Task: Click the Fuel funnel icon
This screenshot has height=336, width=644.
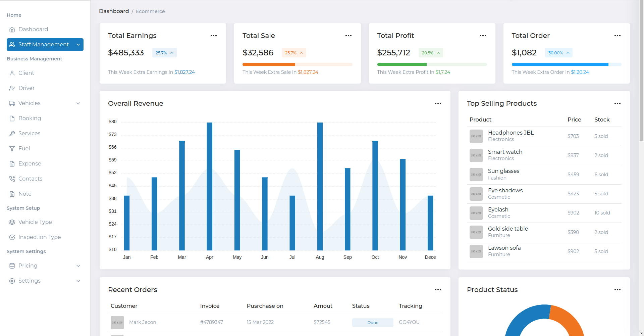Action: [x=12, y=149]
